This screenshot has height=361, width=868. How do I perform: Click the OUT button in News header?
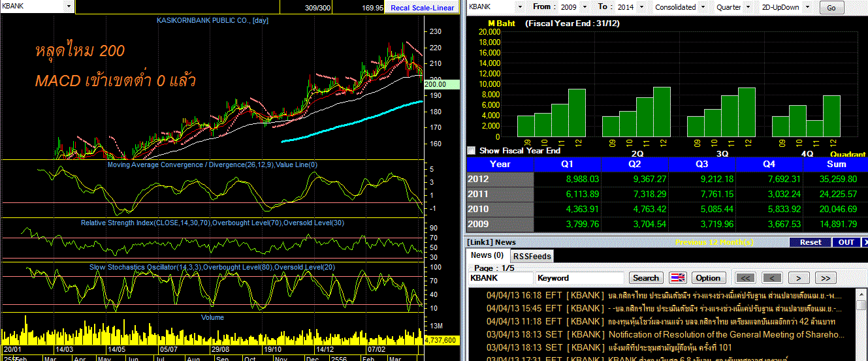(846, 242)
